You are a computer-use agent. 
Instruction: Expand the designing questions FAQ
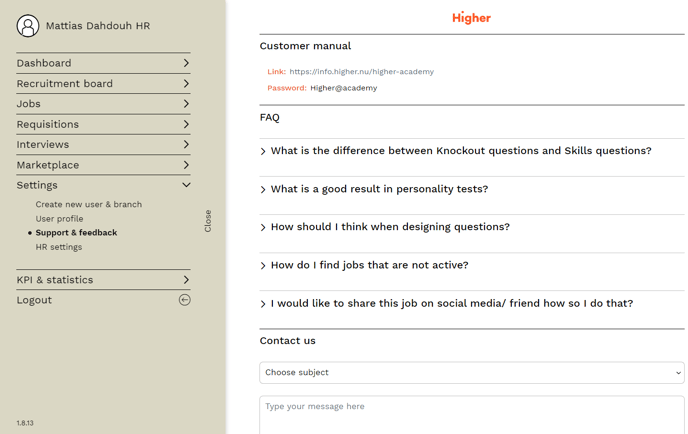(390, 227)
